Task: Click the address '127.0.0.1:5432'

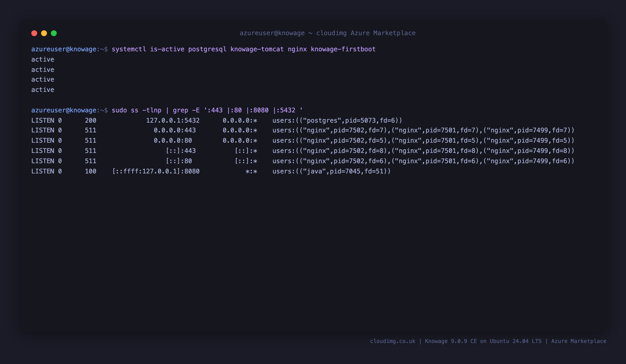Action: (173, 120)
